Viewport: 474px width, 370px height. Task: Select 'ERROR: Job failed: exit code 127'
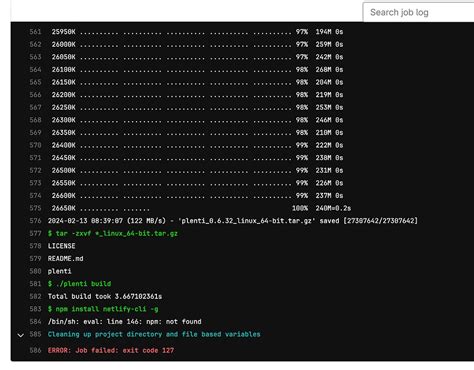point(111,350)
